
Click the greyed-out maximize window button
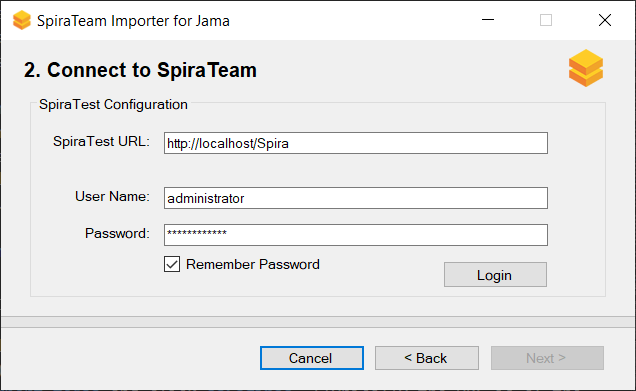546,20
